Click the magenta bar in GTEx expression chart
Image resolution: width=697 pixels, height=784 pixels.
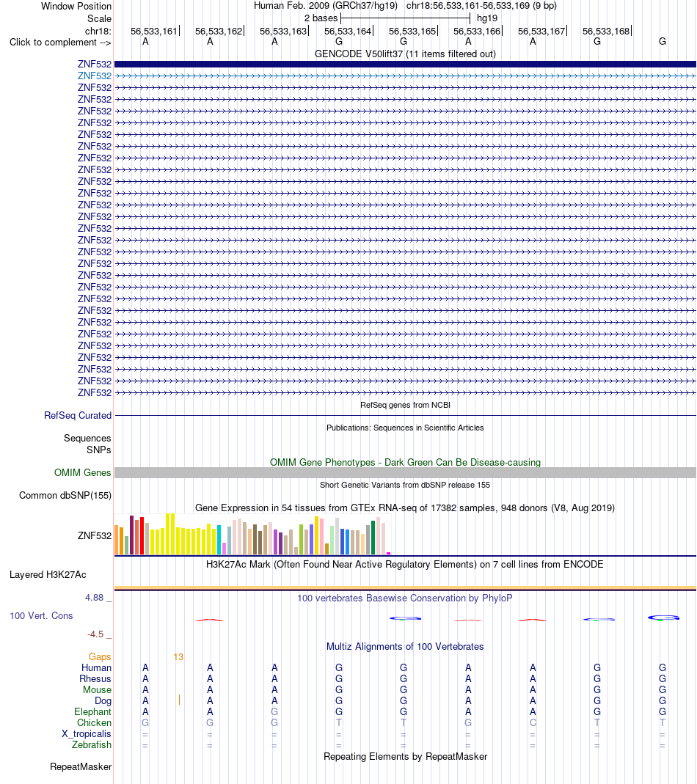[x=389, y=553]
